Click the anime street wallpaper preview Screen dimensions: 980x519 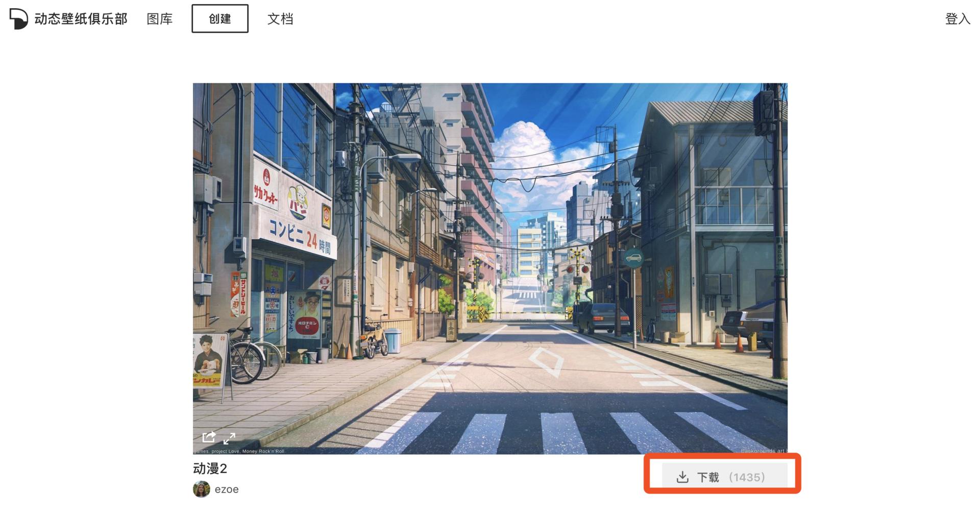(490, 268)
